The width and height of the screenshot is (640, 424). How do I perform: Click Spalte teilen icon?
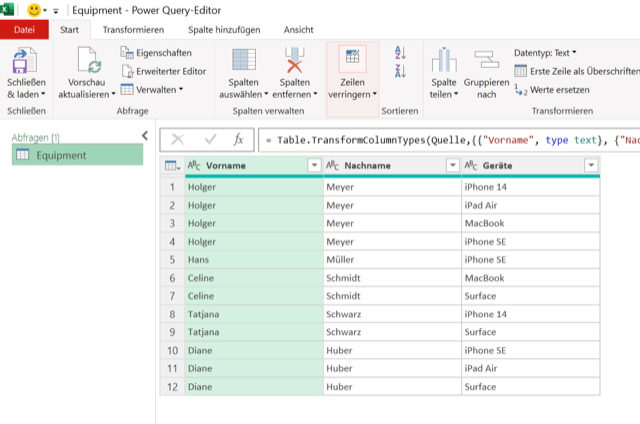coord(444,60)
